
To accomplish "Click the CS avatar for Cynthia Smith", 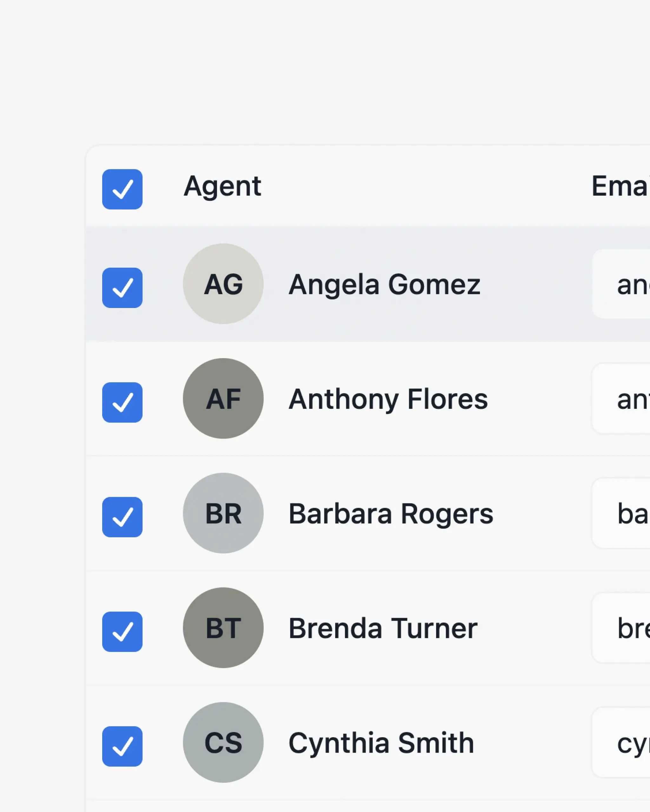I will [223, 742].
